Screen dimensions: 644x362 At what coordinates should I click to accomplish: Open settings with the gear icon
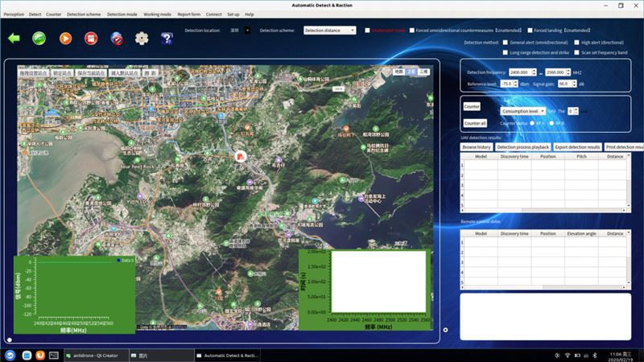[x=142, y=38]
